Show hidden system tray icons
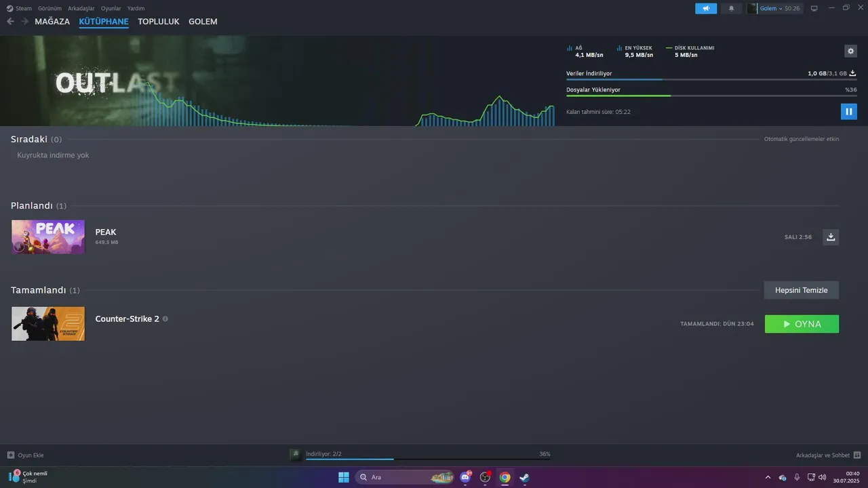This screenshot has height=488, width=868. click(x=768, y=477)
